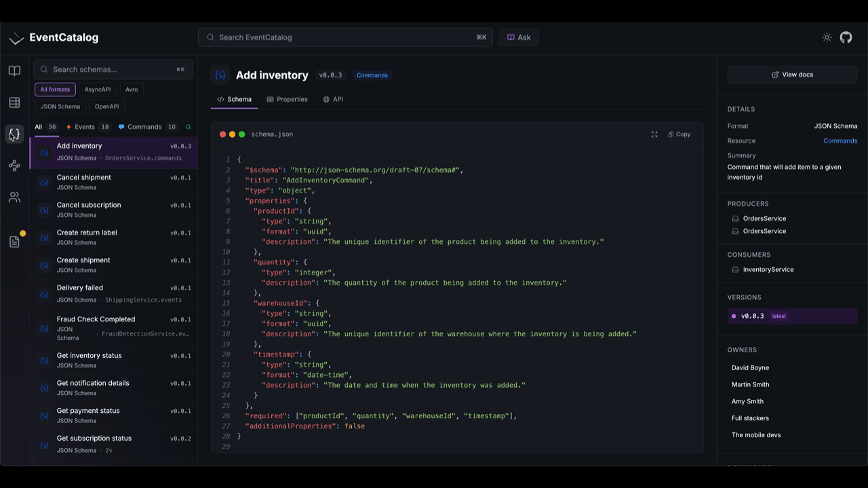Open owner The mobile devs
868x488 pixels.
[x=756, y=435]
